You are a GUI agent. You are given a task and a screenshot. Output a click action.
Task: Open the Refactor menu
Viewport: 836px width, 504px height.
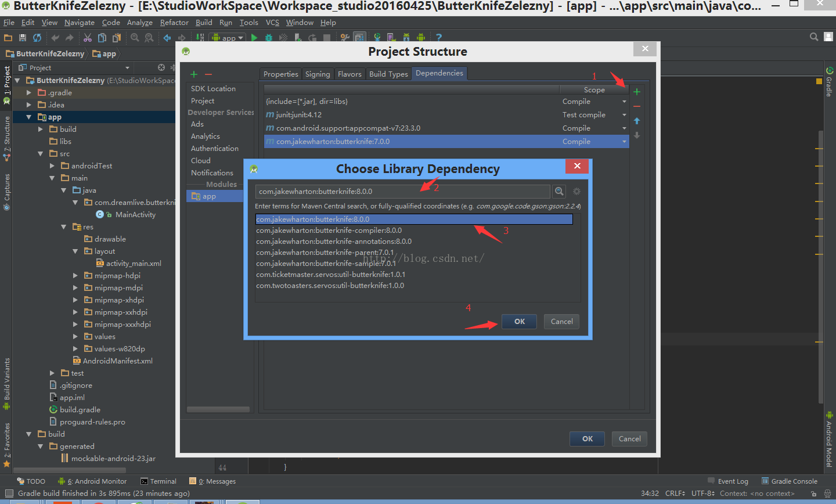174,23
